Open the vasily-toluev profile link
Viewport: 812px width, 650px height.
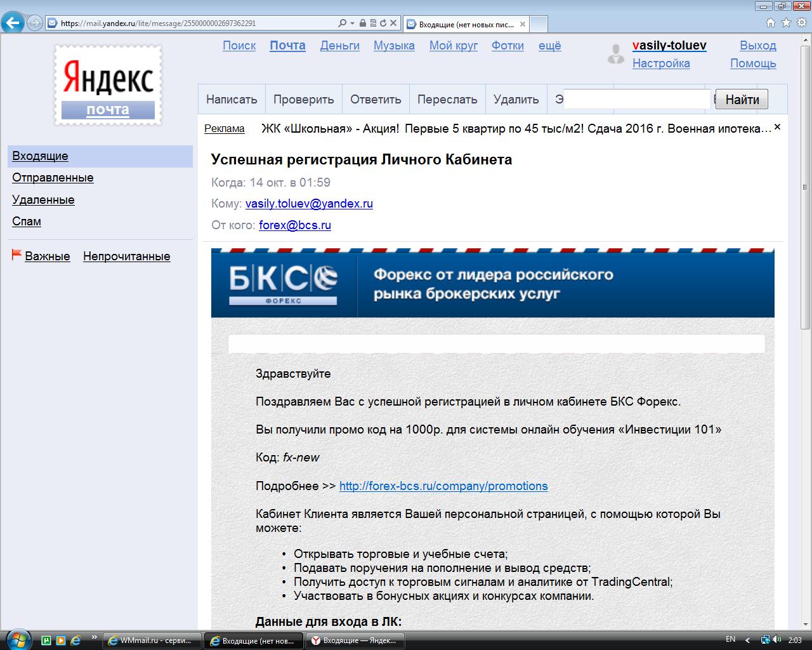coord(669,46)
